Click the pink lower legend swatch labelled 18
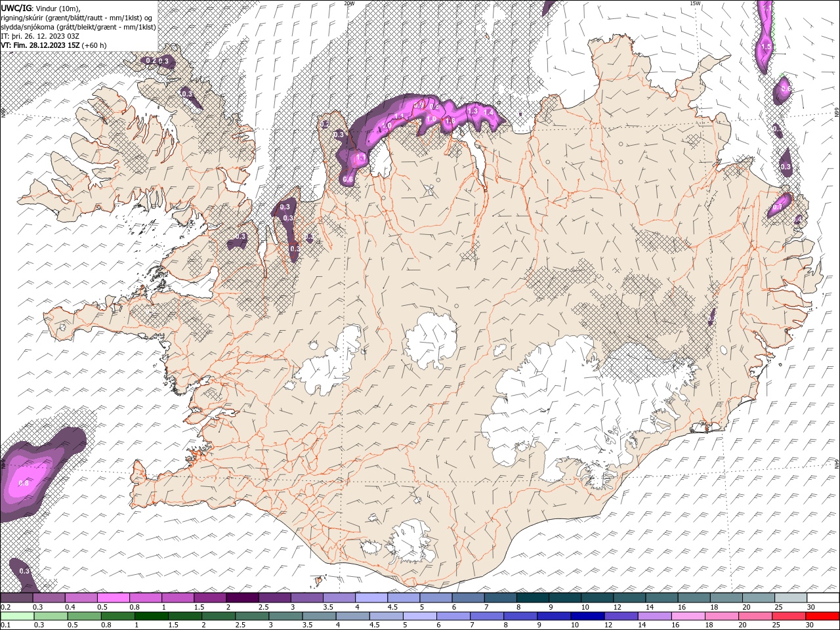The height and width of the screenshot is (630, 840). pos(721,616)
